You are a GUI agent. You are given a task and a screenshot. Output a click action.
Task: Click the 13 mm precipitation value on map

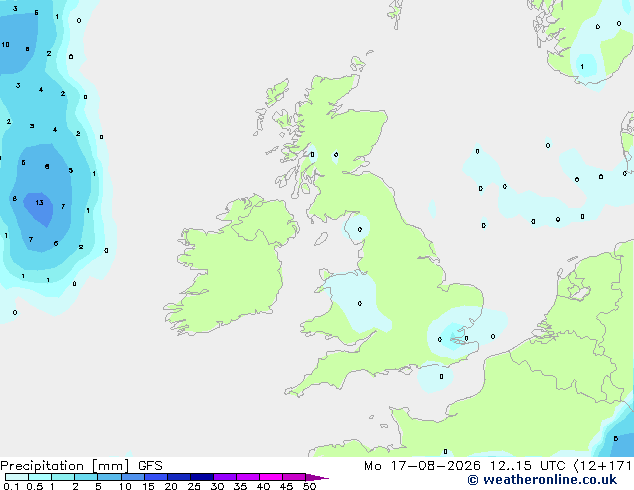(x=39, y=203)
